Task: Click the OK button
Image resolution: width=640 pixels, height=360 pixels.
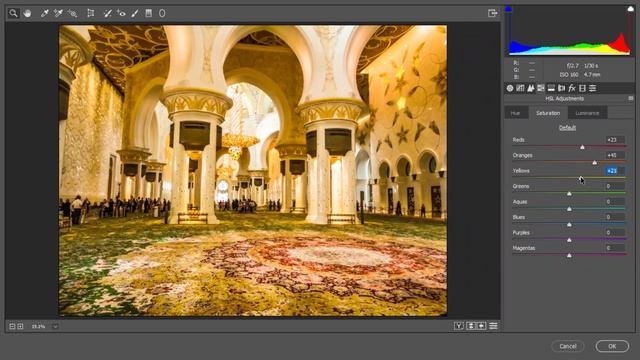Action: 612,346
